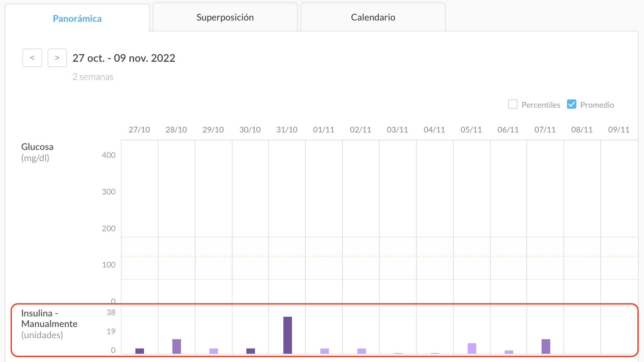644x362 pixels.
Task: Click the 300 glucose axis value
Action: (x=109, y=192)
